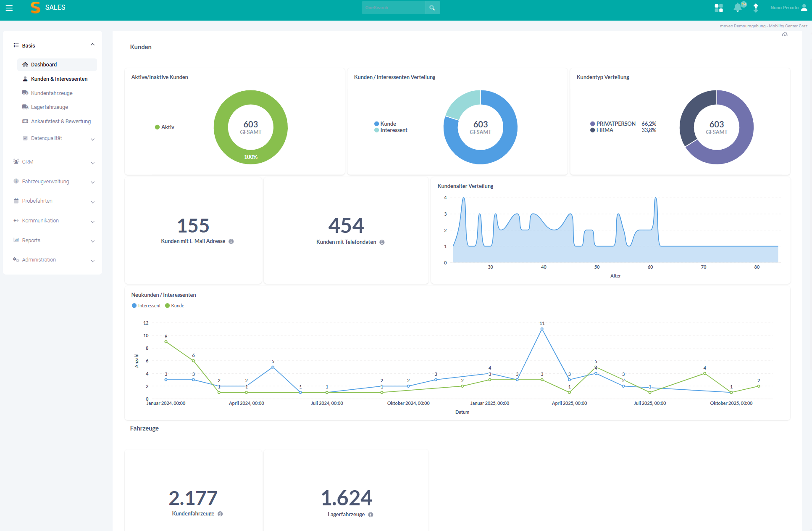
Task: Open Lagerfahrzeuge menu item
Action: 50,107
